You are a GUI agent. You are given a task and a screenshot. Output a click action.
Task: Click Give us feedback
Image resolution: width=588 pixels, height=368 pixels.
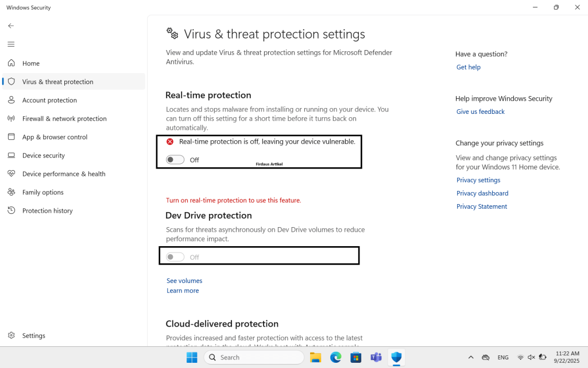[480, 112]
